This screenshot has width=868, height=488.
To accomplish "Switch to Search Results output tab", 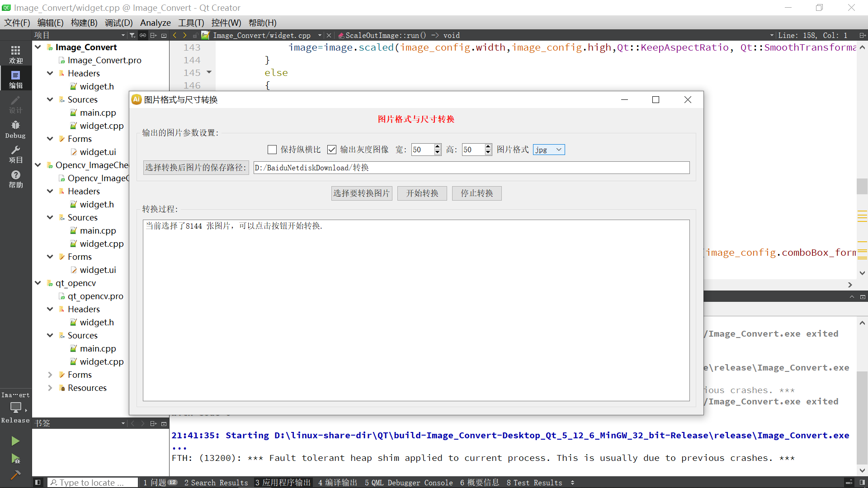I will coord(216,483).
